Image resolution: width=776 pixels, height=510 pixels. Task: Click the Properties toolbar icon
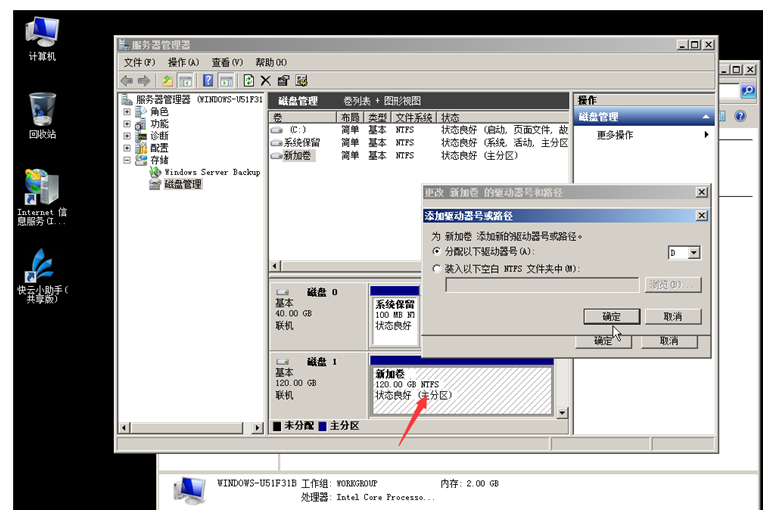click(283, 80)
